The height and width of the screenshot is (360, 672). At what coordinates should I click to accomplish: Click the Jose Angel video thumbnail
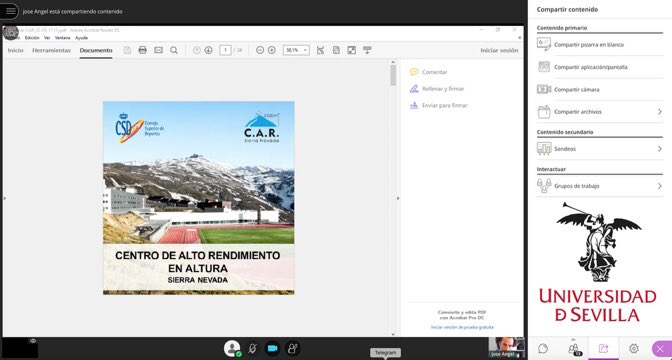(x=507, y=347)
